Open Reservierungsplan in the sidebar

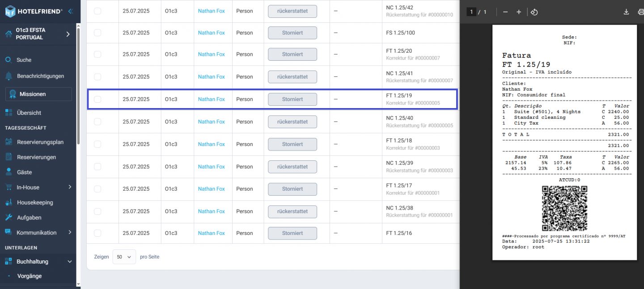[40, 142]
